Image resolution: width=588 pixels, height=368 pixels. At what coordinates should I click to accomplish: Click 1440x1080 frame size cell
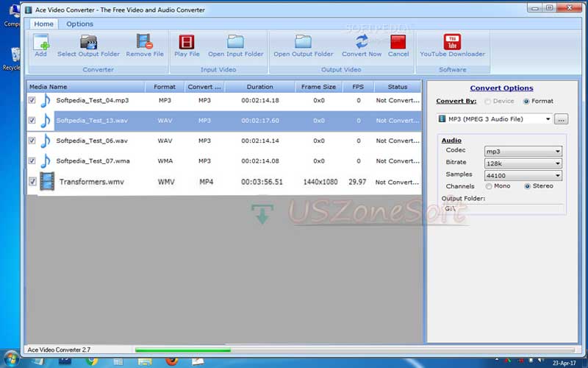point(320,182)
